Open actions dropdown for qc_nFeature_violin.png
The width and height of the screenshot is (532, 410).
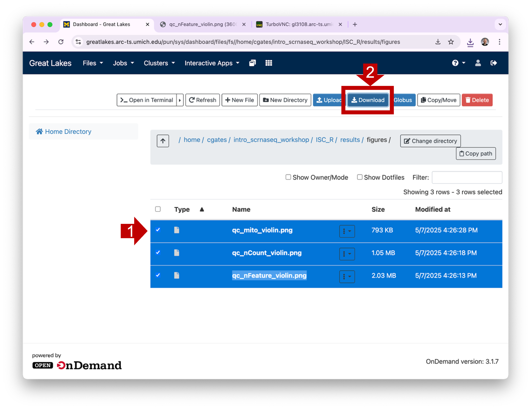click(347, 276)
